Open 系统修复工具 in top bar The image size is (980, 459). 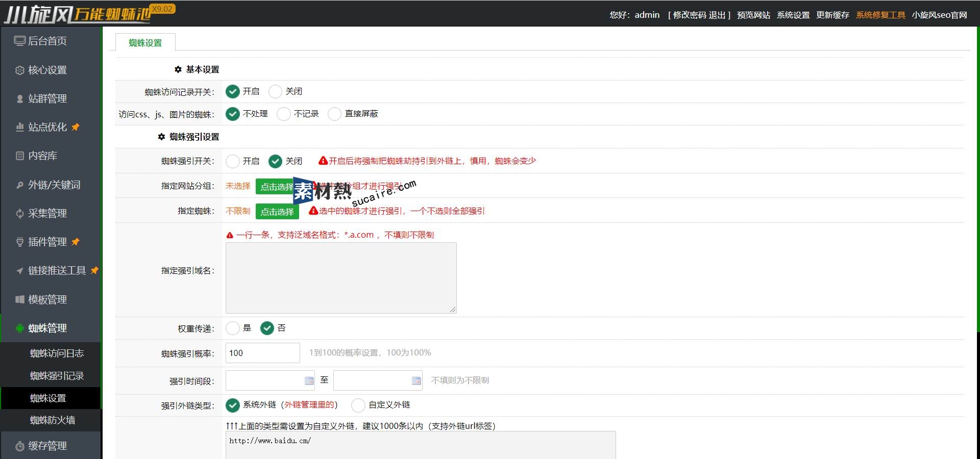click(x=880, y=15)
